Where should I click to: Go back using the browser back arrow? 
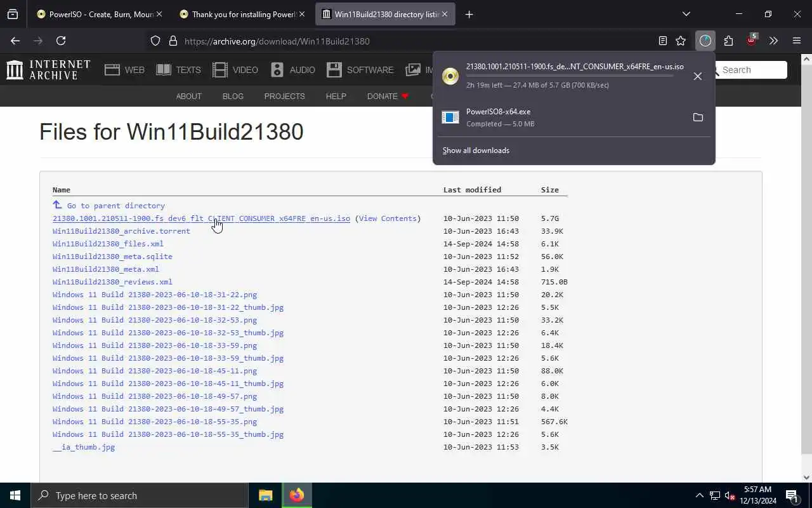click(15, 41)
